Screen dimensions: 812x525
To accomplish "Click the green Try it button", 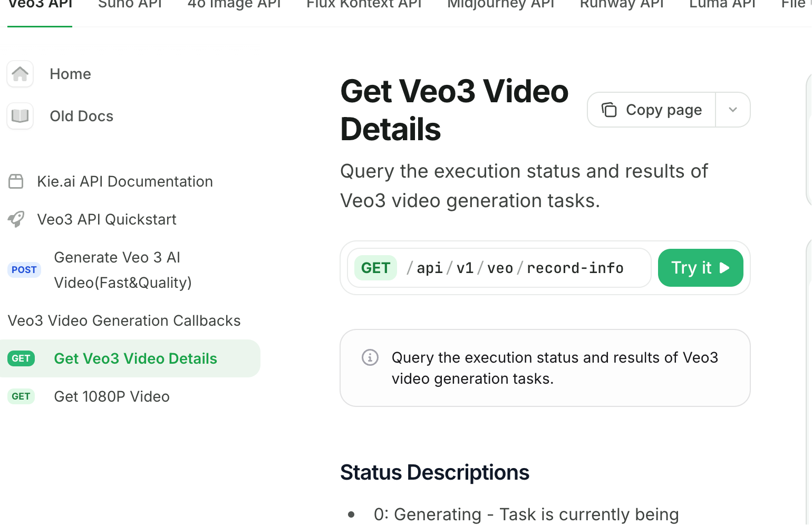I will tap(701, 268).
